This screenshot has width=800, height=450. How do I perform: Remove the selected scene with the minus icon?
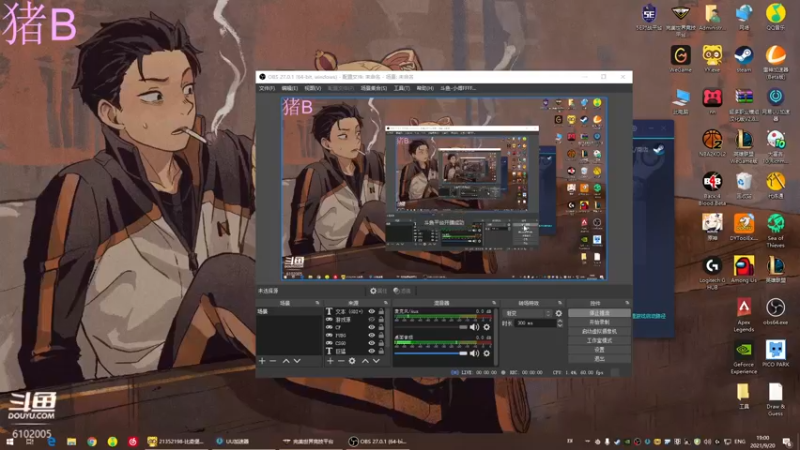pyautogui.click(x=273, y=361)
